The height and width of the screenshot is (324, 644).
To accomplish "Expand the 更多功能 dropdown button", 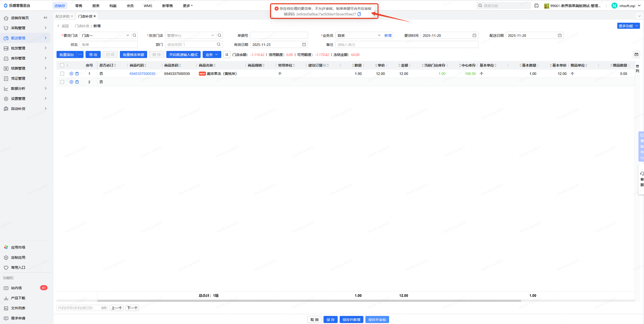I will pos(628,26).
